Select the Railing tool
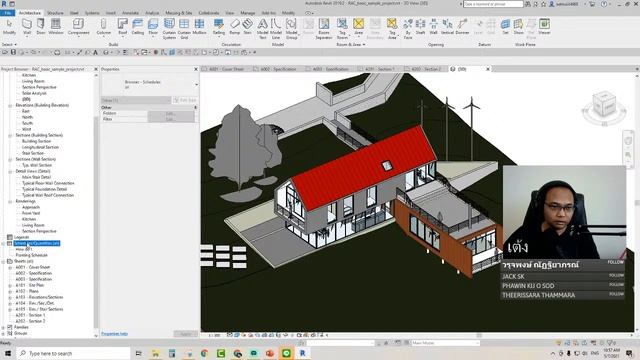This screenshot has height=360, width=640. [219, 27]
